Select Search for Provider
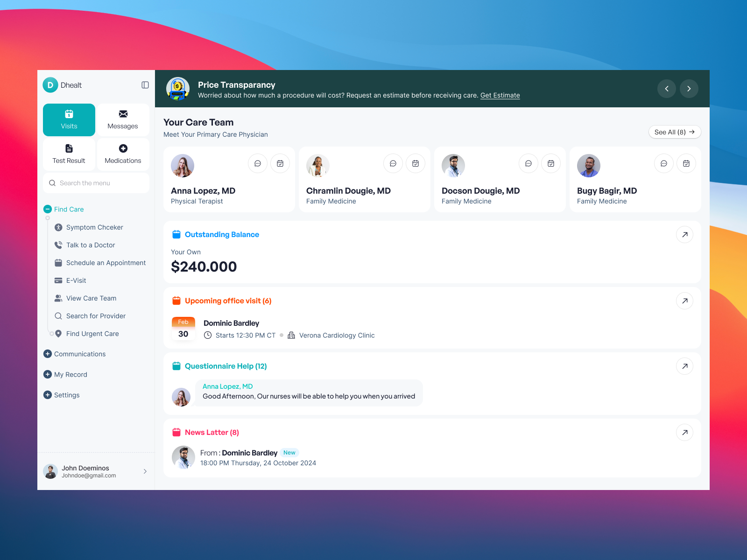Screen dimensions: 747x560 (x=90, y=316)
